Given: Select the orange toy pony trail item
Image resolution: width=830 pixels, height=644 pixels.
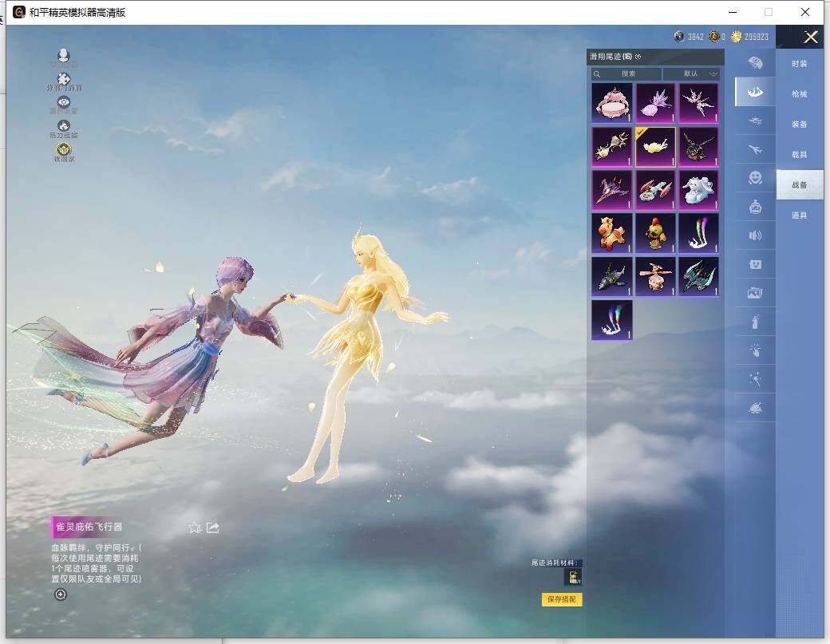Looking at the screenshot, I should pyautogui.click(x=611, y=233).
